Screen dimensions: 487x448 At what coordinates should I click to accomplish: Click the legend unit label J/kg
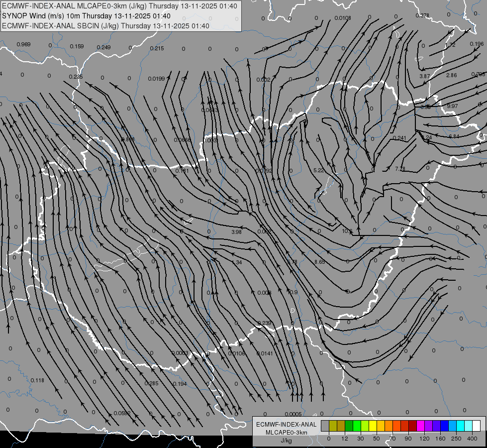[x=287, y=441]
